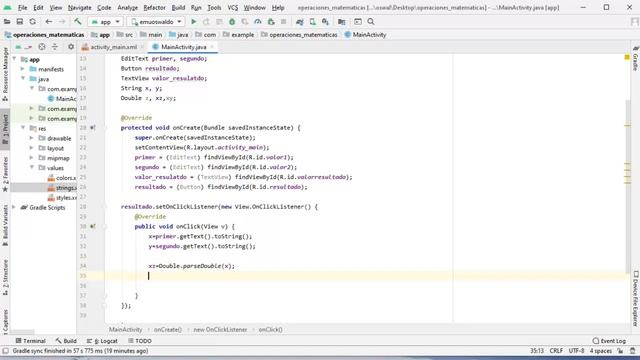Click the status bar tool windows toggle icon
This screenshot has height=360, width=640.
5,351
